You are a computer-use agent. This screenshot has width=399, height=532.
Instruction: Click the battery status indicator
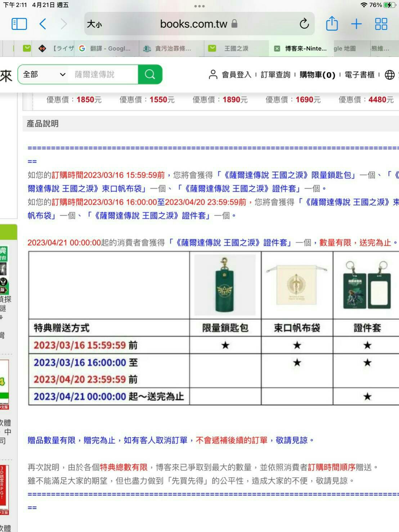(x=390, y=5)
